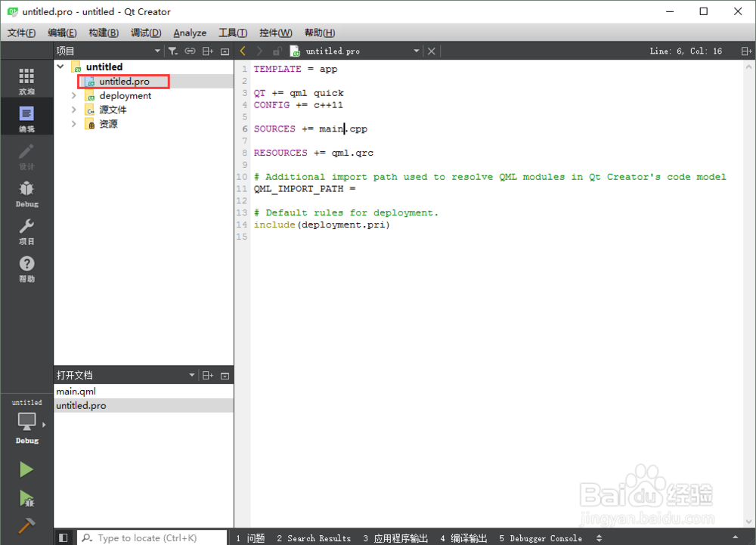The image size is (756, 545).
Task: Show the 1 问题 issues pane
Action: 251,538
